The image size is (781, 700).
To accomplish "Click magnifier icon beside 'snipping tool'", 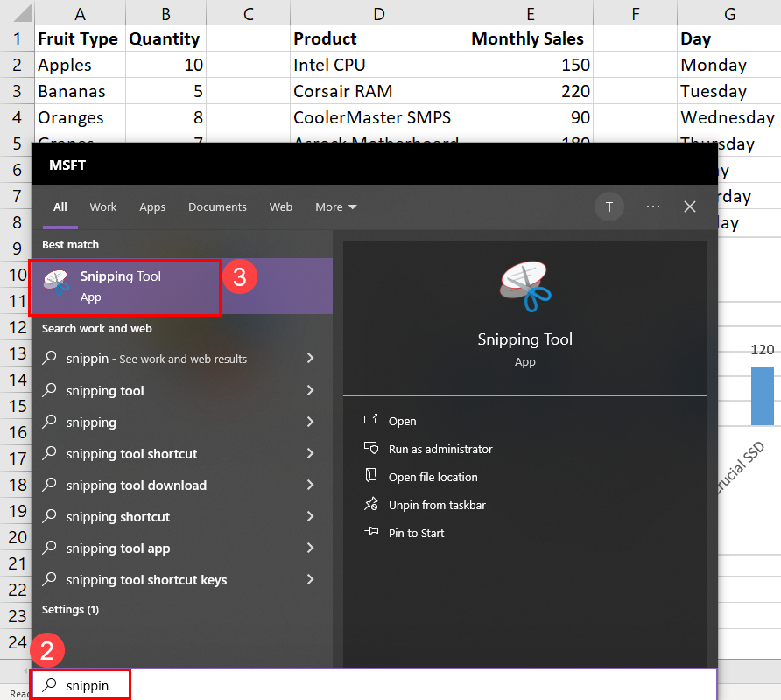I will (x=49, y=390).
